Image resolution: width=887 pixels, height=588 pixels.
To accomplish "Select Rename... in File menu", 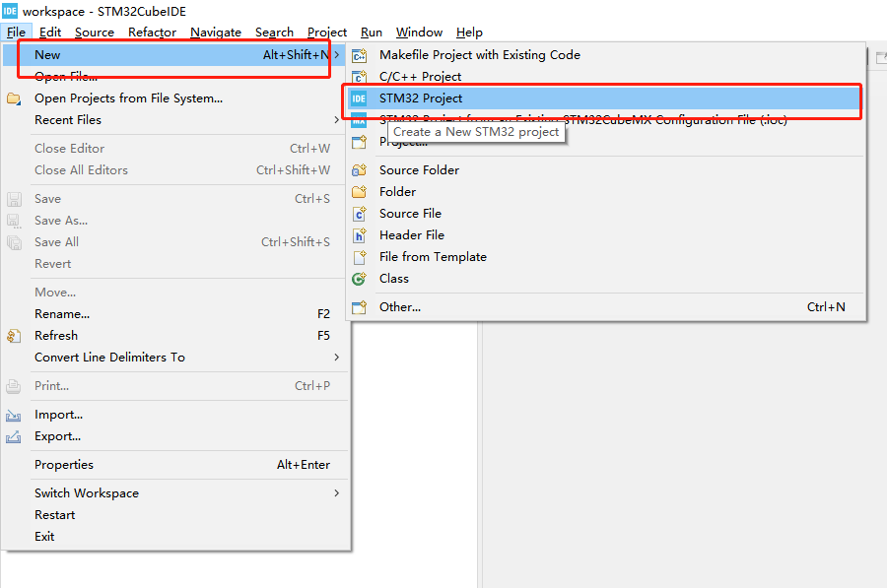I will coord(175,314).
